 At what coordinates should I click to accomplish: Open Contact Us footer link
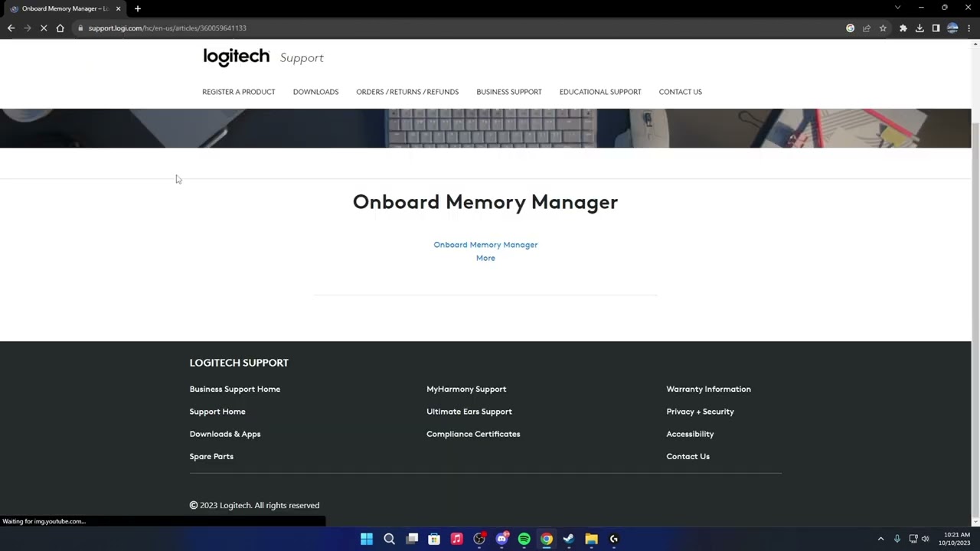tap(688, 456)
